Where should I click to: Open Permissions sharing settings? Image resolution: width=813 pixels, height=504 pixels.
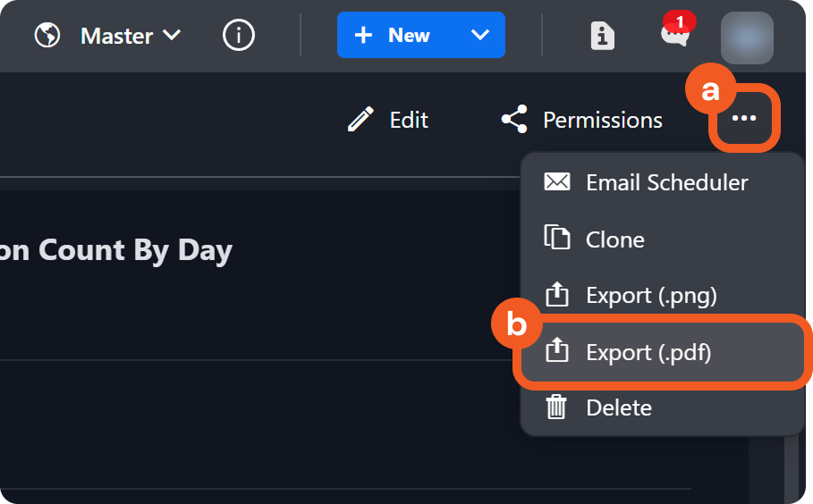tap(582, 120)
